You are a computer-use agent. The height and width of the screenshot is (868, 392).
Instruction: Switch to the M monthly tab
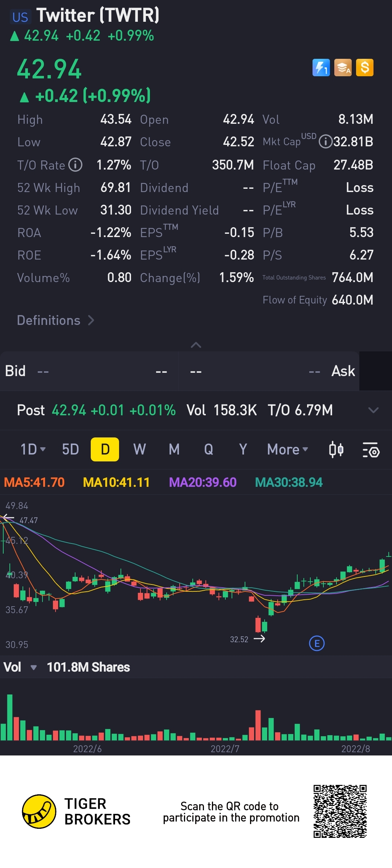coord(174,449)
